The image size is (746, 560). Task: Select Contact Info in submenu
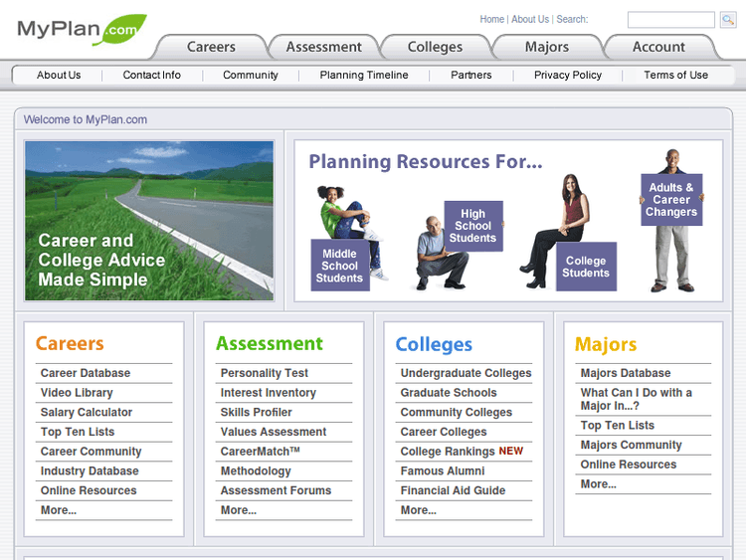152,75
